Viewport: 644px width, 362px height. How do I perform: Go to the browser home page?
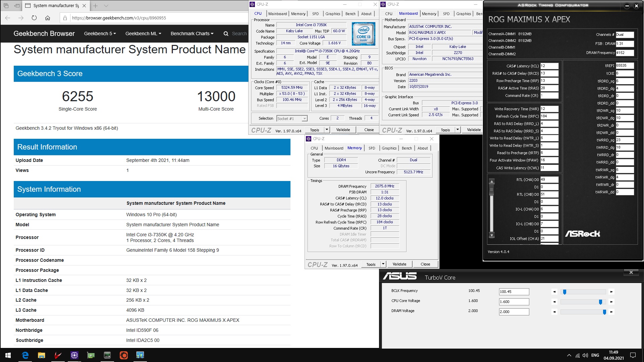pos(48,18)
